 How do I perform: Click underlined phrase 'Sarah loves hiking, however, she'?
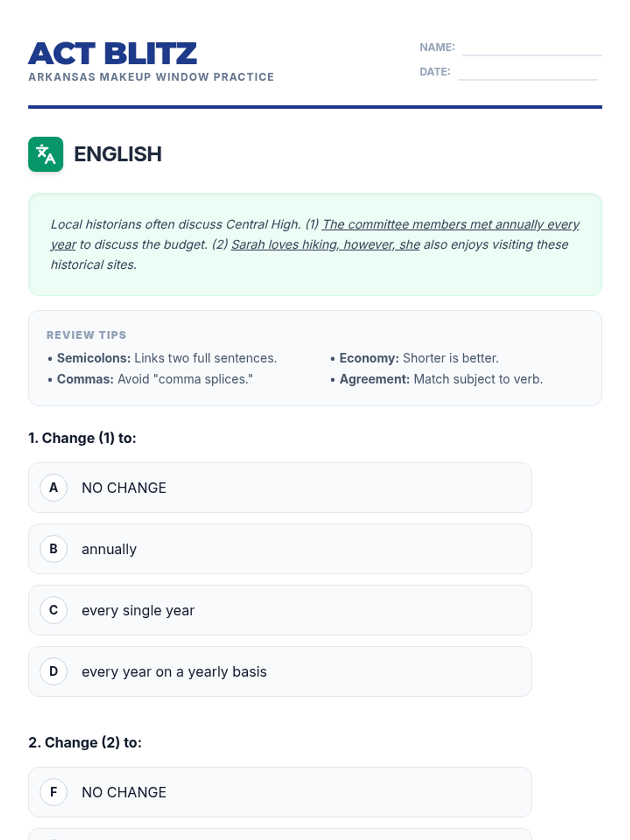click(325, 245)
